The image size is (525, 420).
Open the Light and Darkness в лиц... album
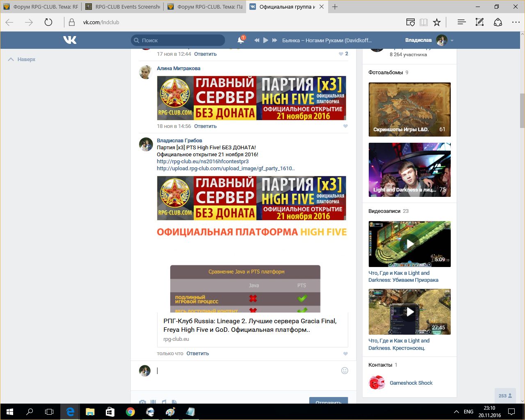pos(410,170)
